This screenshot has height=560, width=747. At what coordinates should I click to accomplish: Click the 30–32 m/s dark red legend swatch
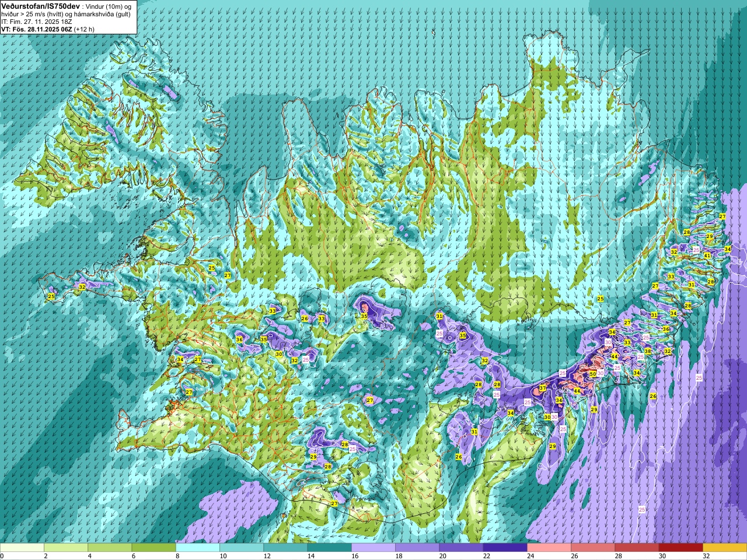tap(681, 548)
